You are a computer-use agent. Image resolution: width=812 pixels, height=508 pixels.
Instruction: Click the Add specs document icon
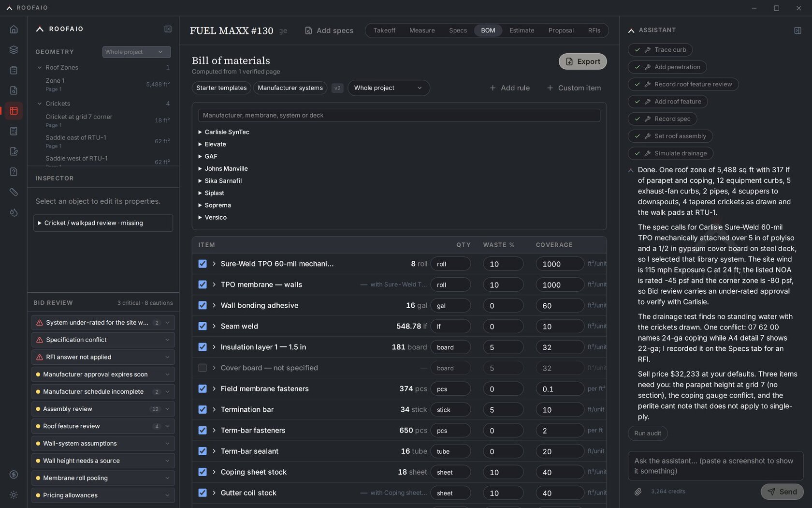pos(308,30)
